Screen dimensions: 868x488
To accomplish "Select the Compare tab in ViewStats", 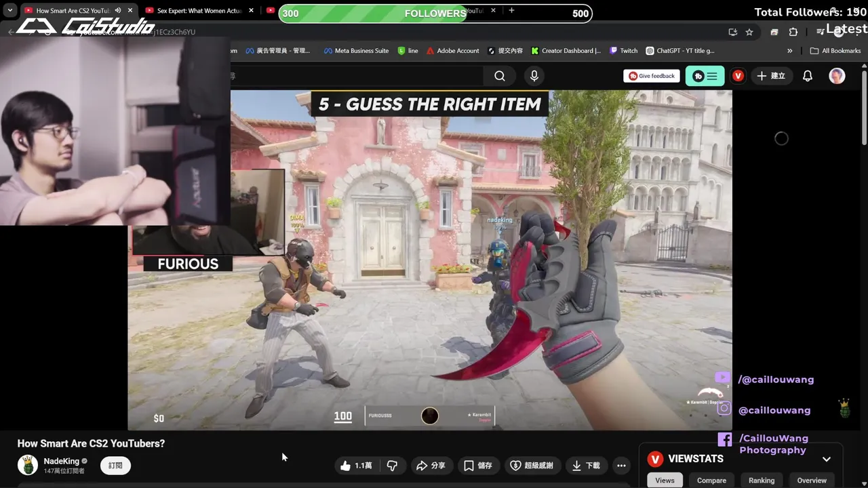I will click(x=711, y=481).
